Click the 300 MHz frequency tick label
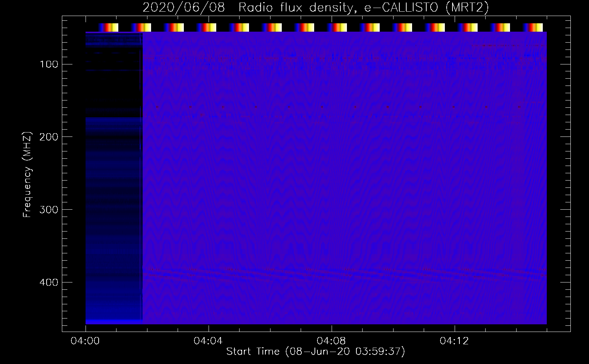Screen dimensions: 589x364 [x=49, y=210]
